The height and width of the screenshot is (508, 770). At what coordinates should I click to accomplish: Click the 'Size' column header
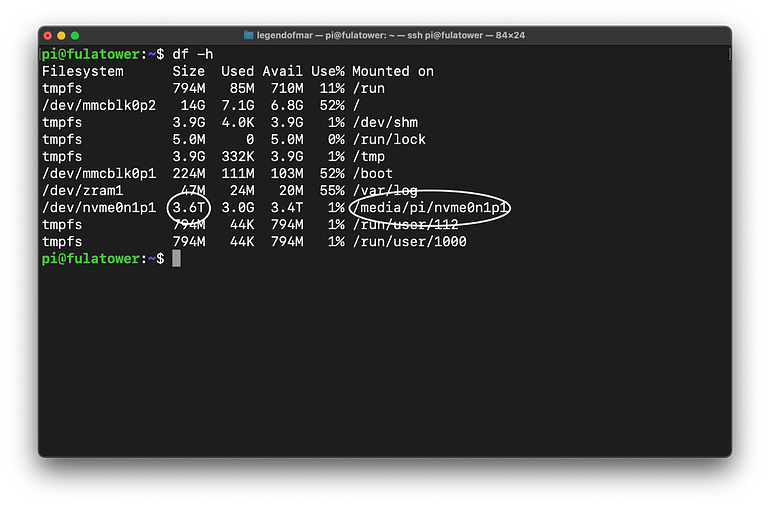[189, 71]
